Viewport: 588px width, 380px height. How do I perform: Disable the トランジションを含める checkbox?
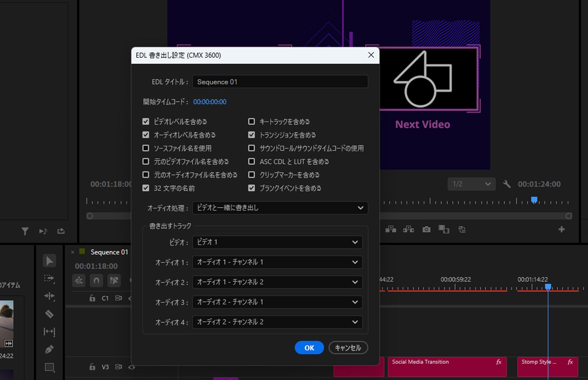click(x=251, y=135)
